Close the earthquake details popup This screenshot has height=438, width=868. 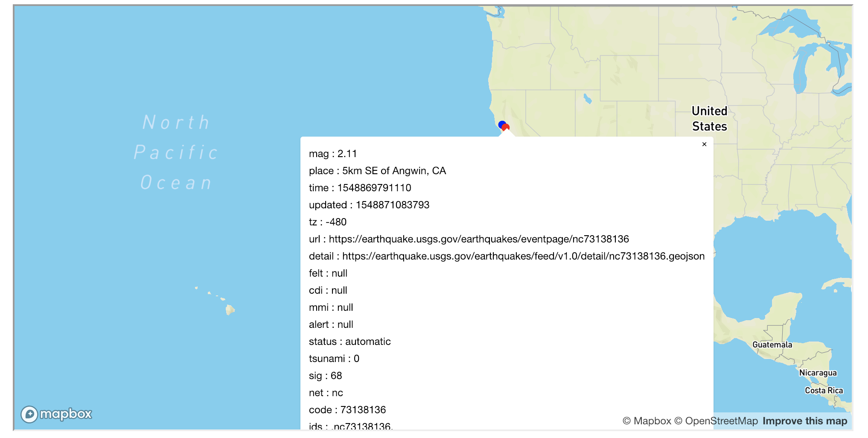[705, 144]
